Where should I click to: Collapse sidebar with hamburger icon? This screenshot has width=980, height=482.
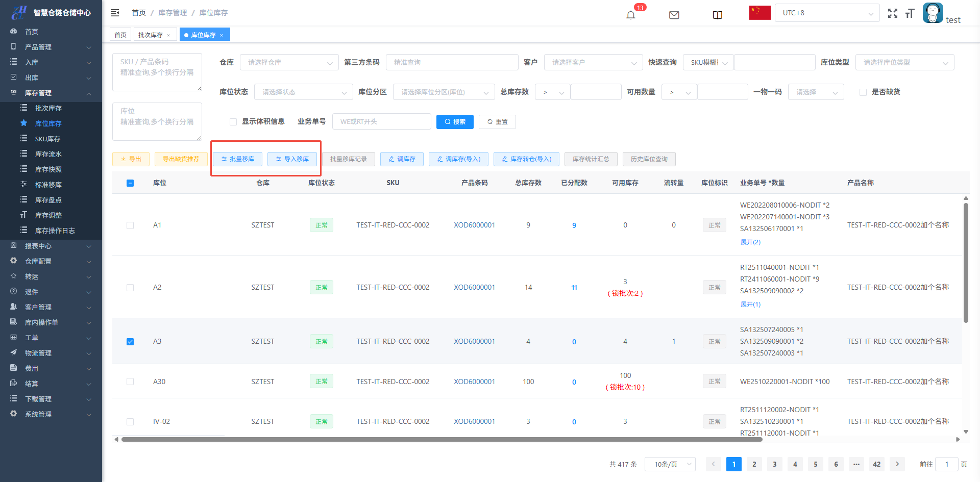115,13
